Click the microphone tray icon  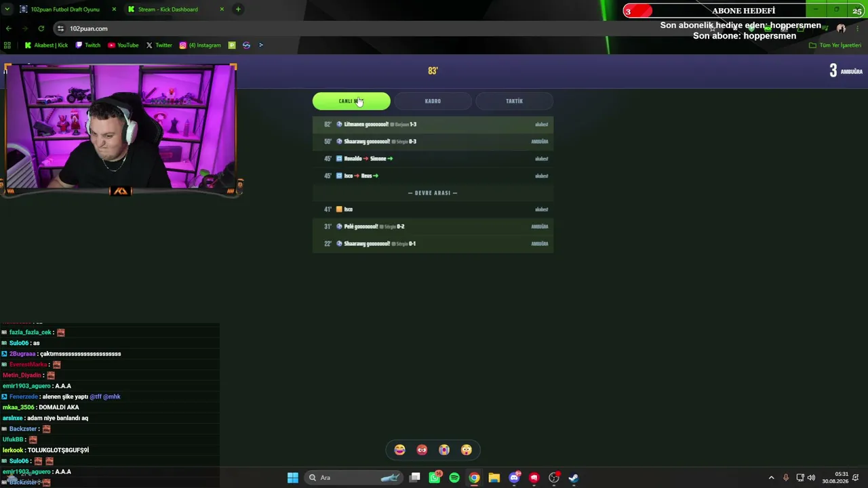click(786, 478)
